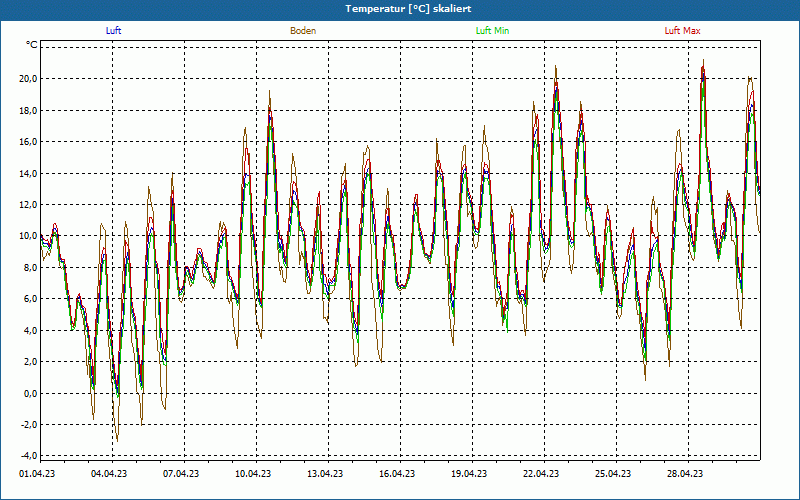The height and width of the screenshot is (500, 800).
Task: Click the 19.04.23 date label
Action: point(469,474)
